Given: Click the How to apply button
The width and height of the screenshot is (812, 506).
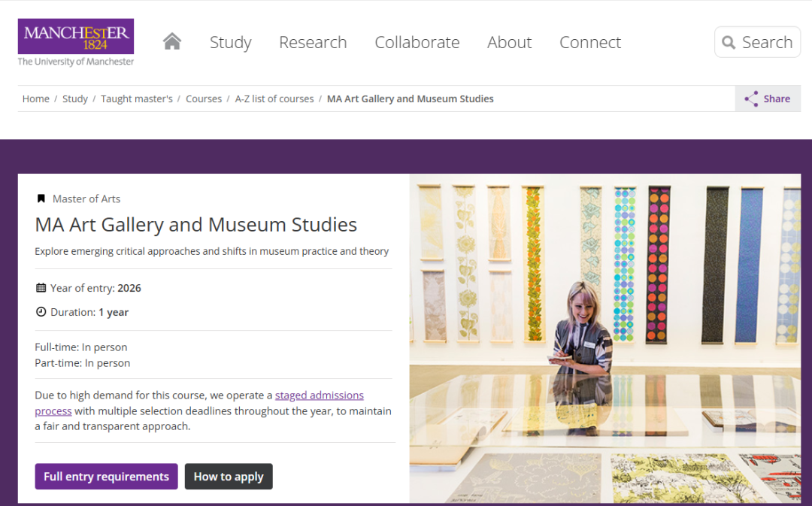Looking at the screenshot, I should 229,476.
